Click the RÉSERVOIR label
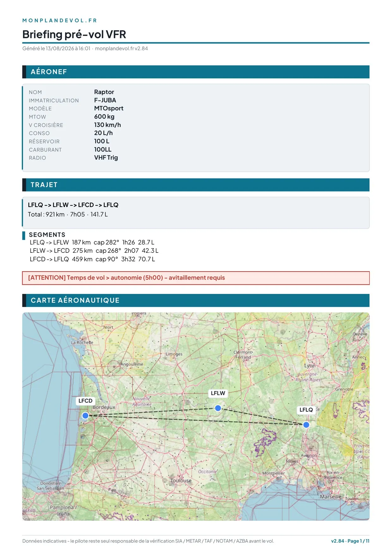The height and width of the screenshot is (554, 392). pos(44,142)
